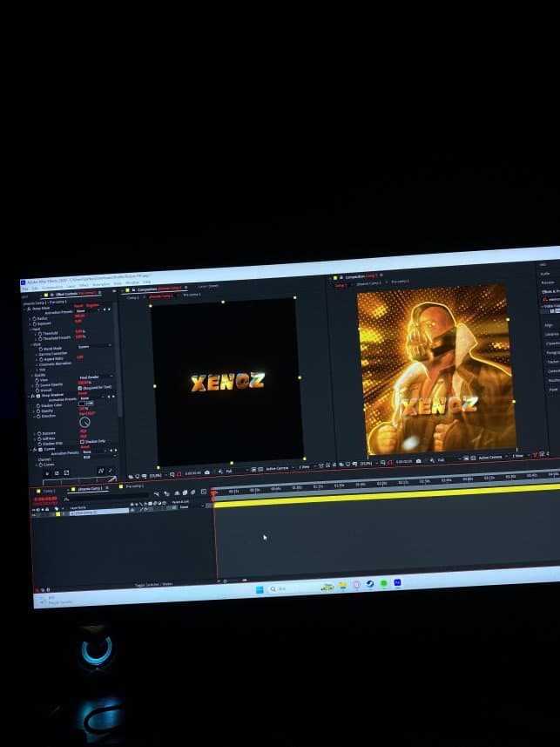Toggle Unmult Required for Tint checkbox
This screenshot has height=747, width=560.
(x=79, y=388)
